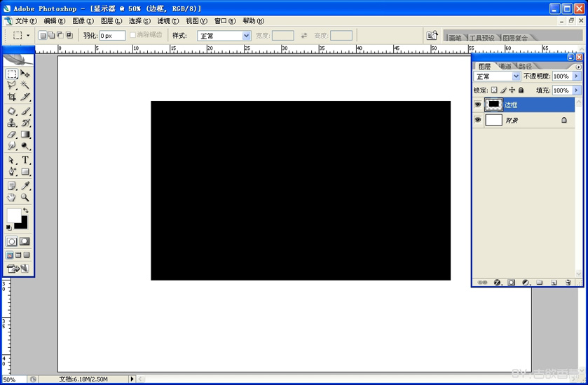
Task: Hide the 边框 layer via eye icon
Action: pyautogui.click(x=478, y=104)
